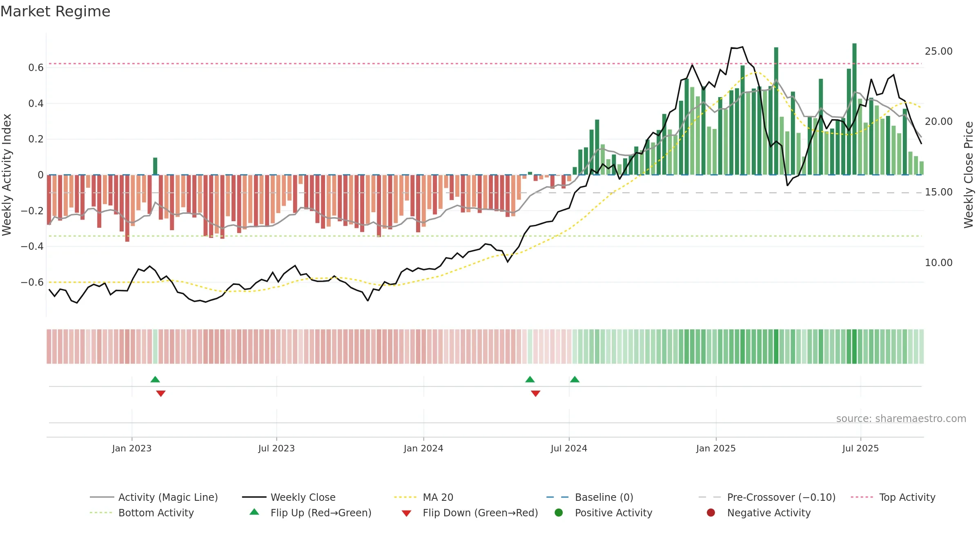The width and height of the screenshot is (980, 551).
Task: Click the Jan 2025 axis label
Action: (716, 448)
